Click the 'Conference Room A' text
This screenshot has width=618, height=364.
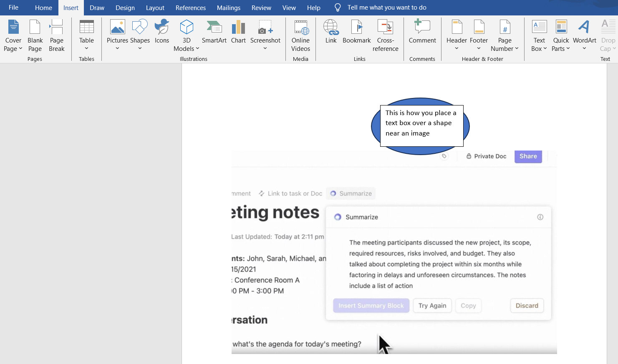click(267, 280)
